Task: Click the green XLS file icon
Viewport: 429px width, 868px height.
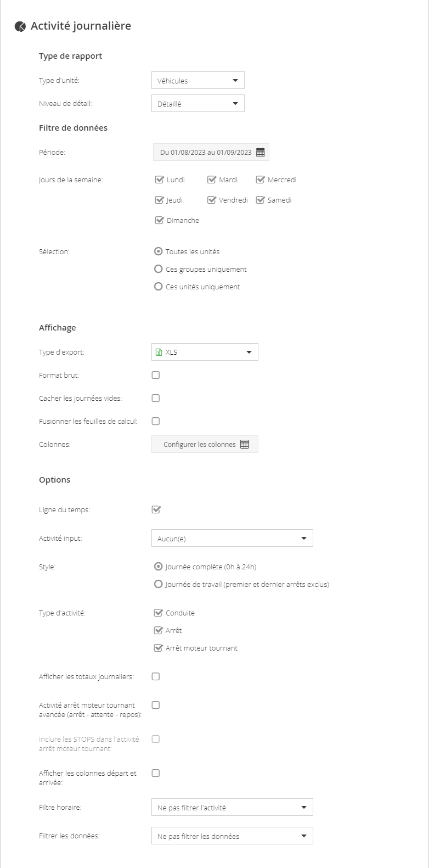Action: coord(159,352)
